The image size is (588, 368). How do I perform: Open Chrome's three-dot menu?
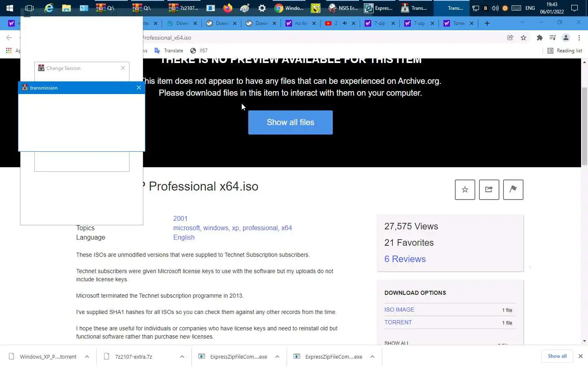tap(579, 38)
